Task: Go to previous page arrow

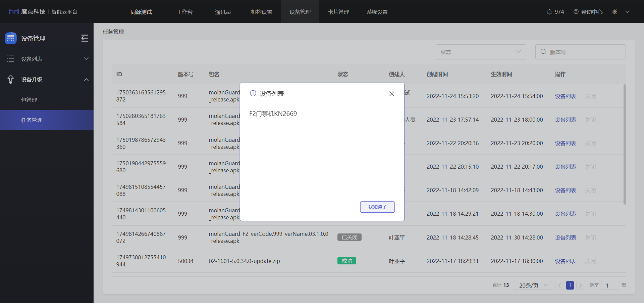Action: [559, 285]
